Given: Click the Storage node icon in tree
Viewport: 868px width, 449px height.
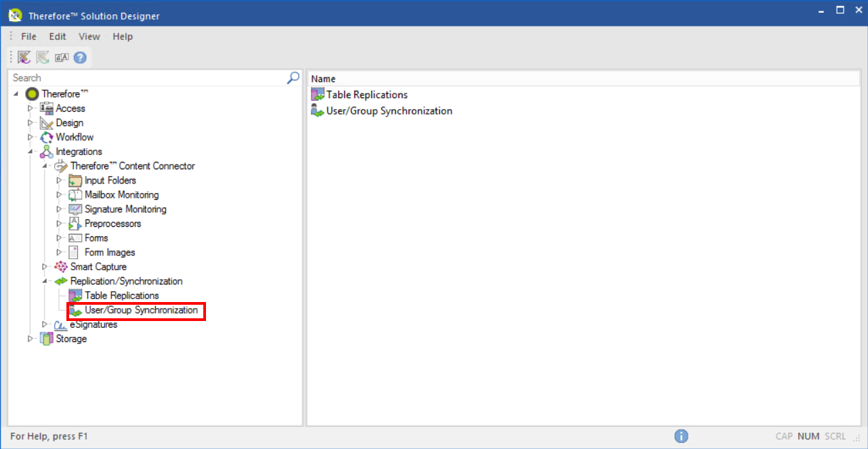Looking at the screenshot, I should [47, 339].
